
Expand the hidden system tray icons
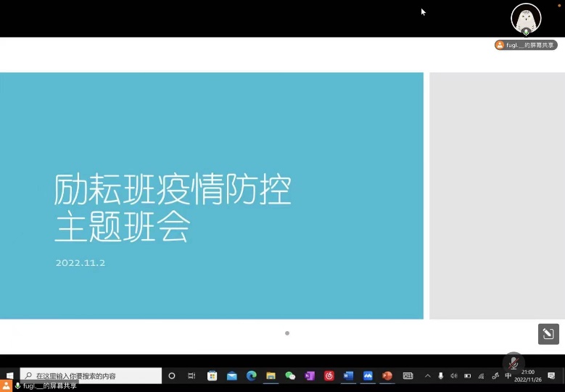(427, 376)
